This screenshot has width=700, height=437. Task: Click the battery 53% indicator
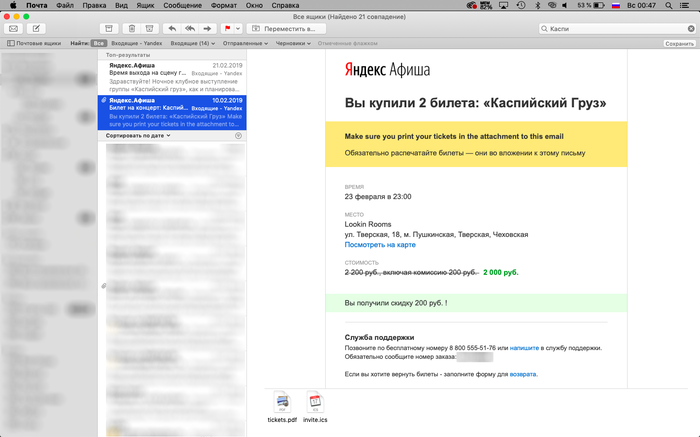pyautogui.click(x=591, y=5)
